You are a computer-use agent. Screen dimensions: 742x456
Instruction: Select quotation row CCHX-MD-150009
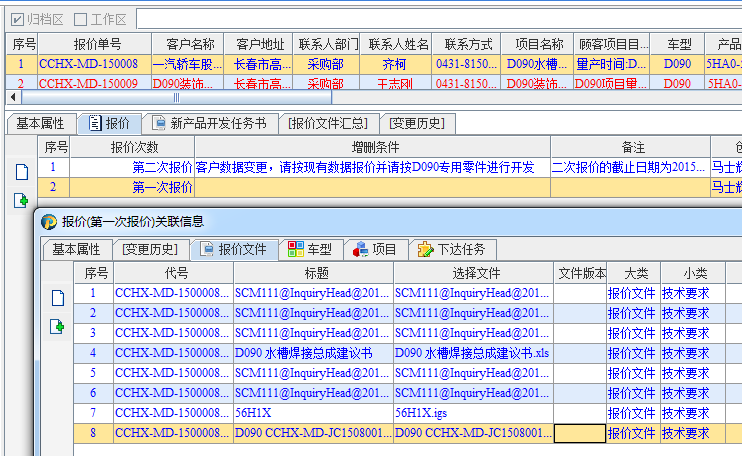pos(88,83)
